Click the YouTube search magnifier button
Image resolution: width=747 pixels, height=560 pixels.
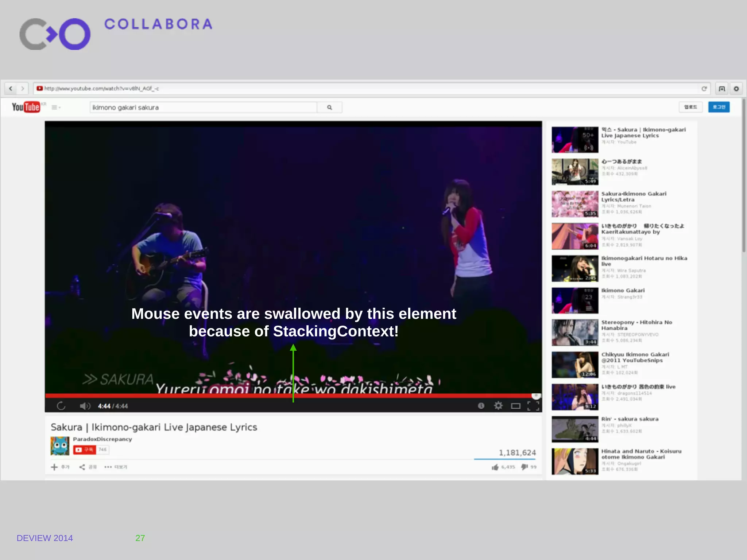pyautogui.click(x=329, y=108)
